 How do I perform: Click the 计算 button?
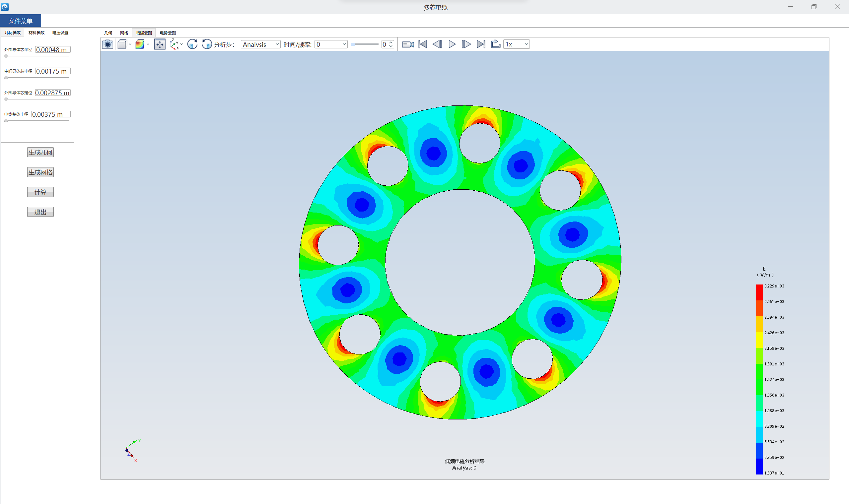pyautogui.click(x=40, y=192)
